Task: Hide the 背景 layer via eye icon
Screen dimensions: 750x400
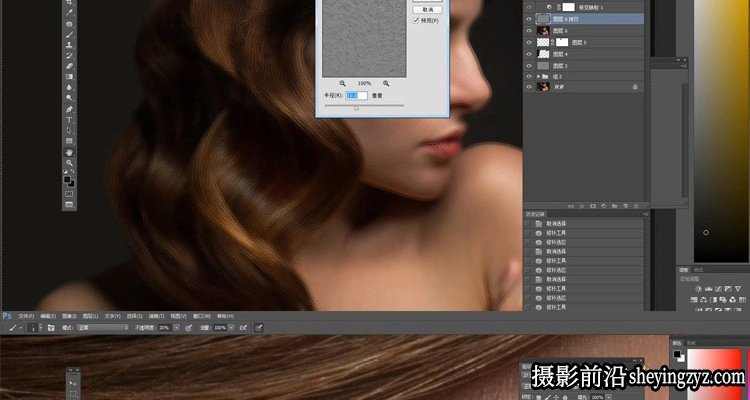Action: [529, 87]
